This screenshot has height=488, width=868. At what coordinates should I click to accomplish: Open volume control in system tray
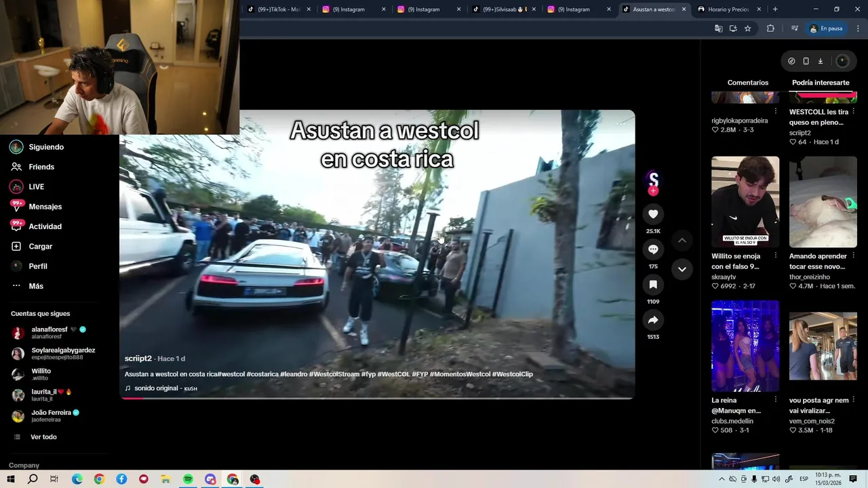click(776, 479)
